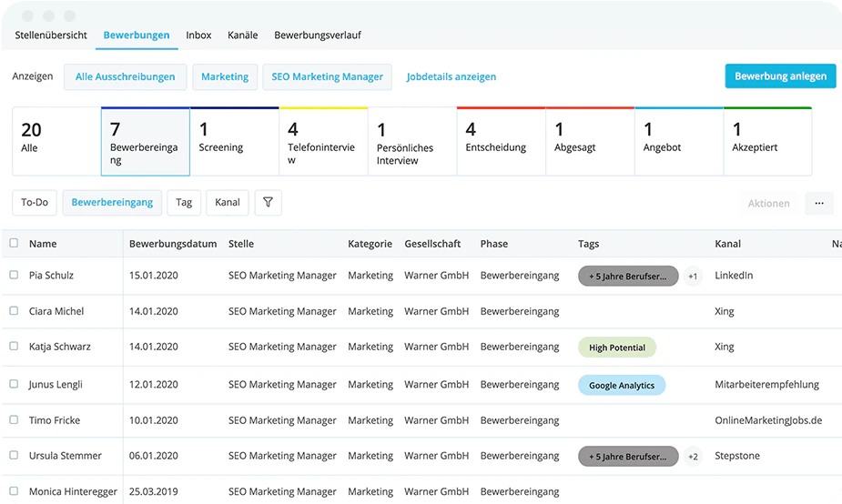Open applicant Katja Schwarz

click(59, 347)
